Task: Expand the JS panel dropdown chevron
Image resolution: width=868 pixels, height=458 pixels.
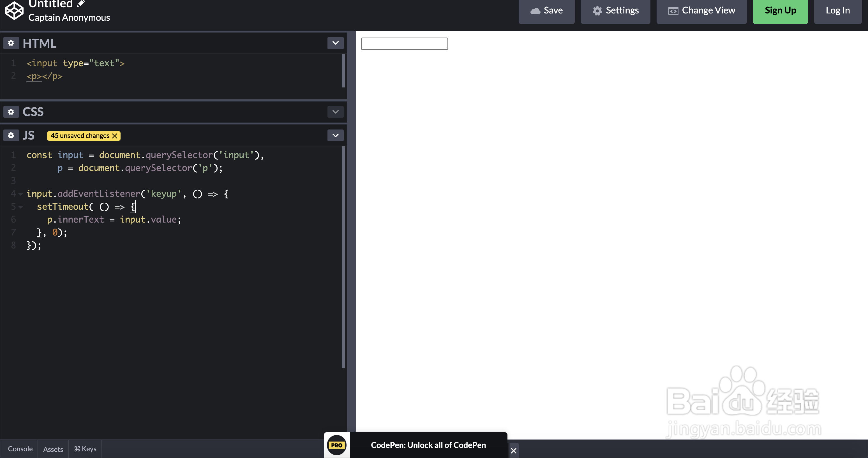Action: tap(335, 135)
